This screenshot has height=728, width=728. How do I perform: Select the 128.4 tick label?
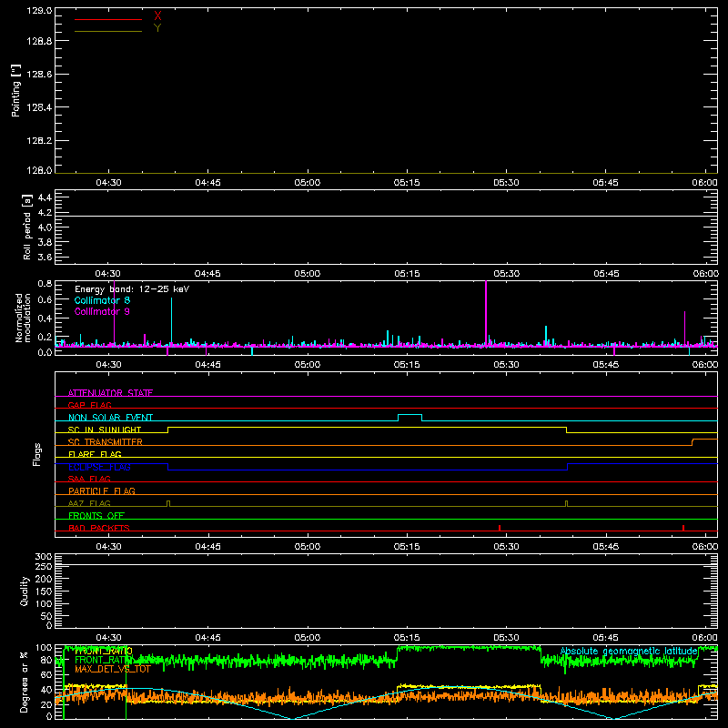[39, 107]
